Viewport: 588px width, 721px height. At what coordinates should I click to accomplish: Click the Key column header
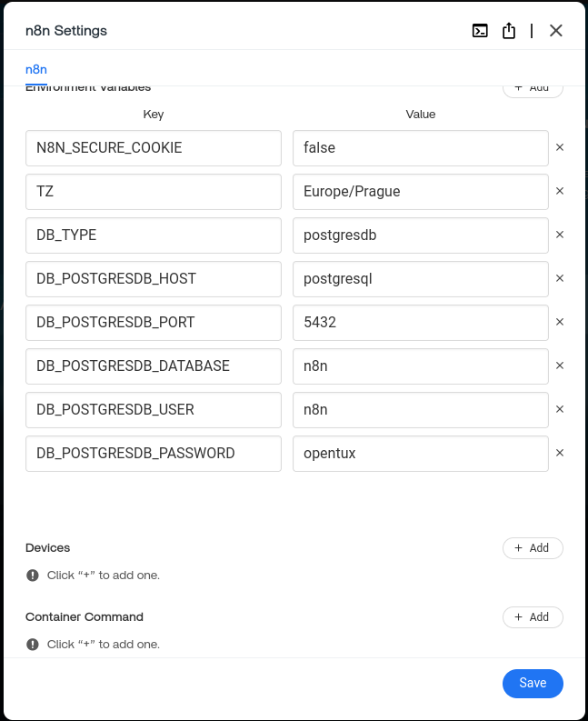(154, 114)
